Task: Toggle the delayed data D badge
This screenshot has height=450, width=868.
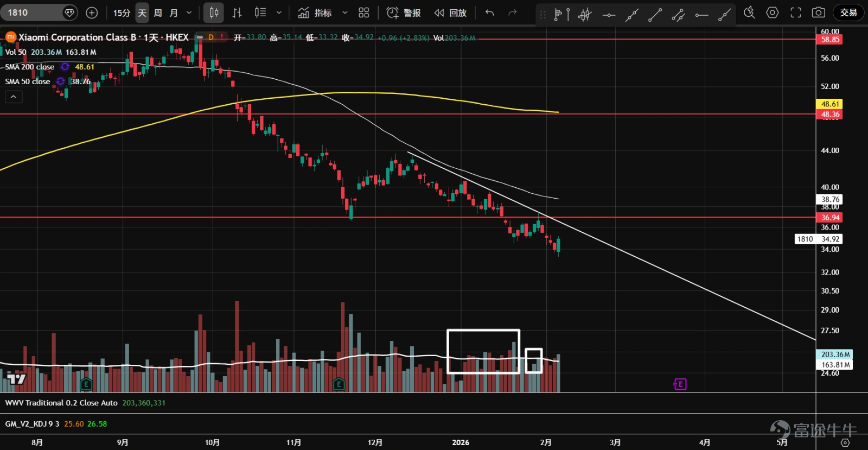Action: tap(211, 37)
